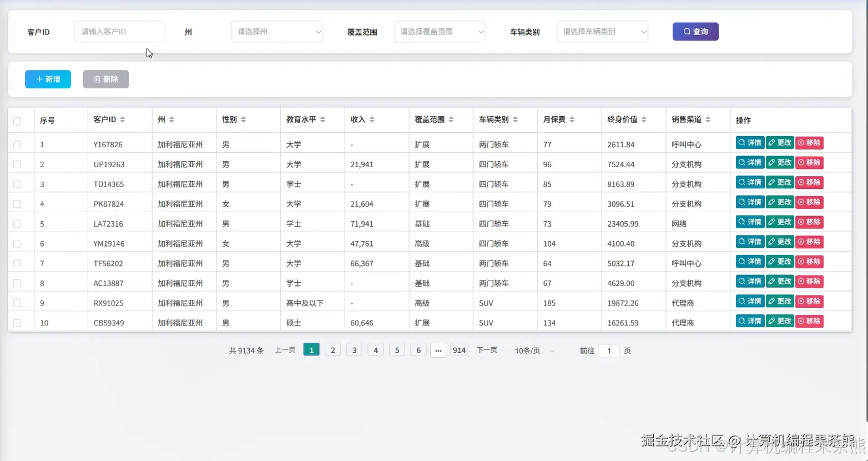This screenshot has height=461, width=868.
Task: Sort by the 教育水平 column arrows
Action: 323,119
